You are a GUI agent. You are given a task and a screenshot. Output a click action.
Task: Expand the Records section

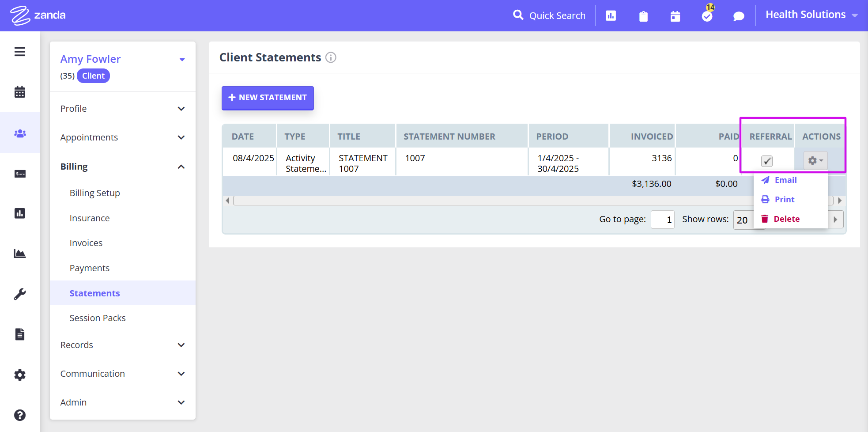[123, 345]
